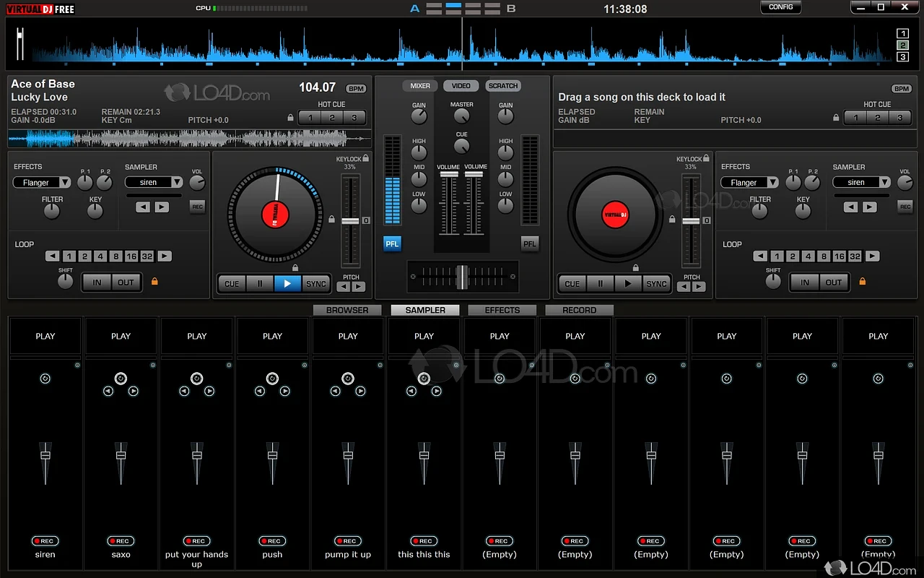Pause the right deck

600,284
